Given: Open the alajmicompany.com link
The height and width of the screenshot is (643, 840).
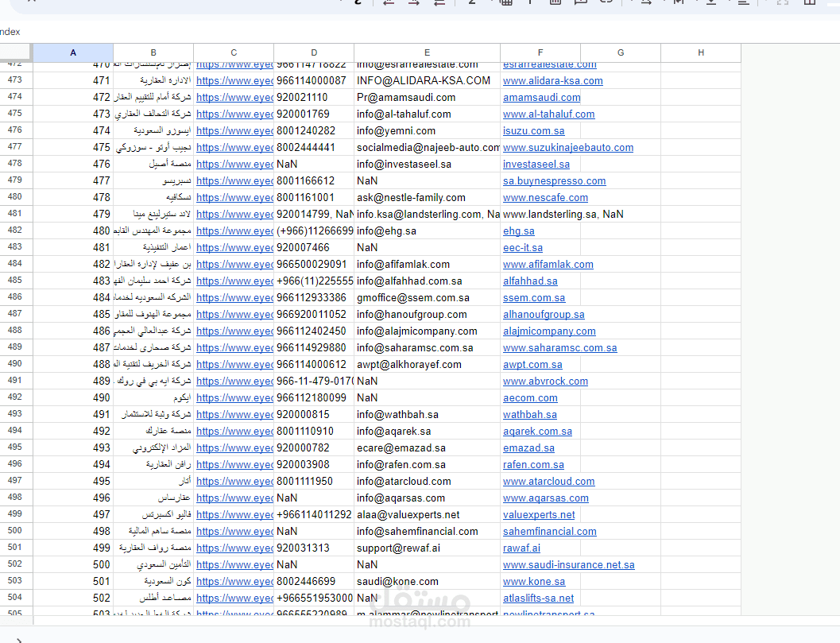Looking at the screenshot, I should [549, 331].
